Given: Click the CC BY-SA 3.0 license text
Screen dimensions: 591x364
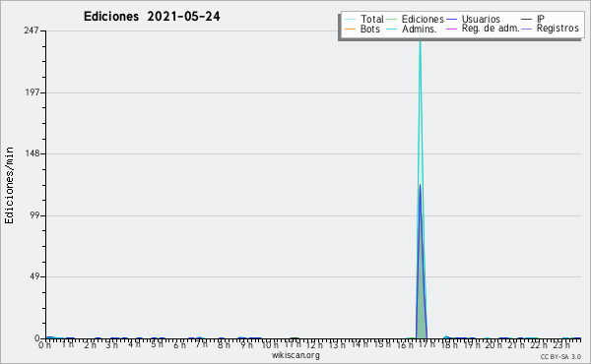Looking at the screenshot, I should pyautogui.click(x=560, y=357).
